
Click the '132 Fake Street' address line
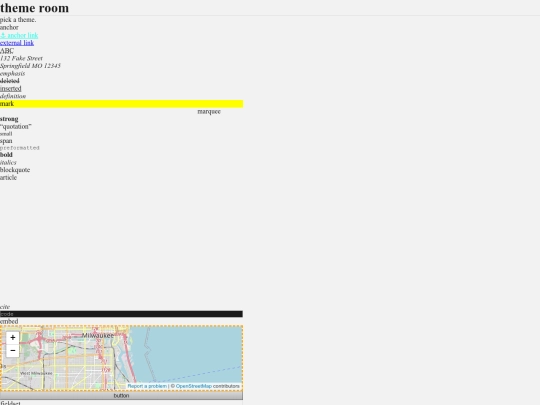click(x=21, y=58)
